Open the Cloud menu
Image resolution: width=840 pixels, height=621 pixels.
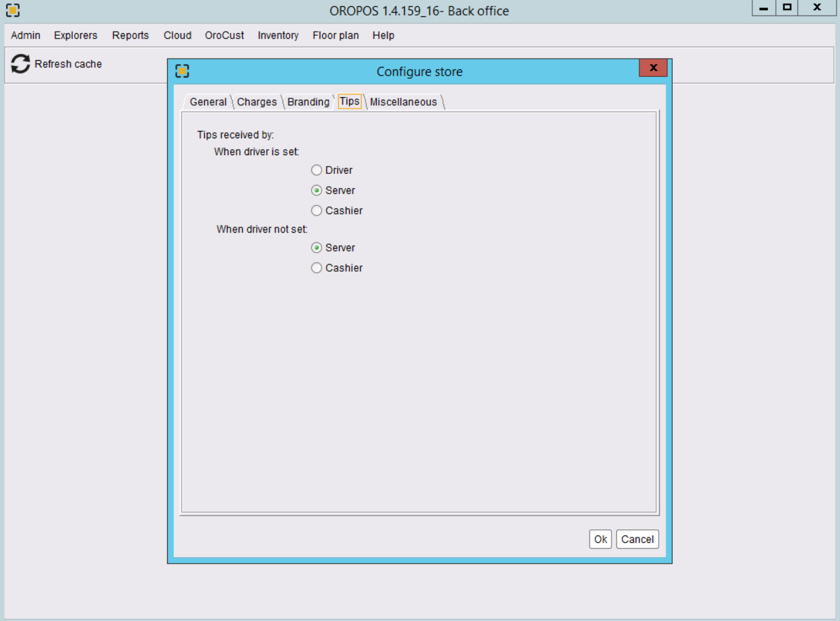[177, 35]
